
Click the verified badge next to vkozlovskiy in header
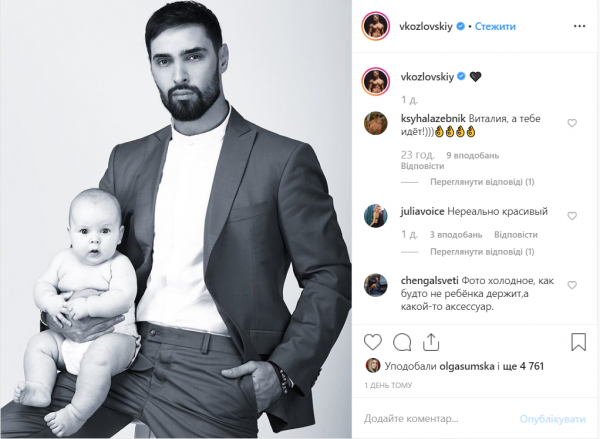click(461, 26)
